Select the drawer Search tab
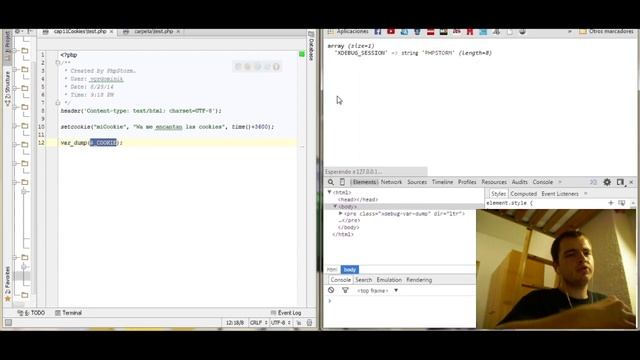The width and height of the screenshot is (640, 360). click(x=363, y=280)
